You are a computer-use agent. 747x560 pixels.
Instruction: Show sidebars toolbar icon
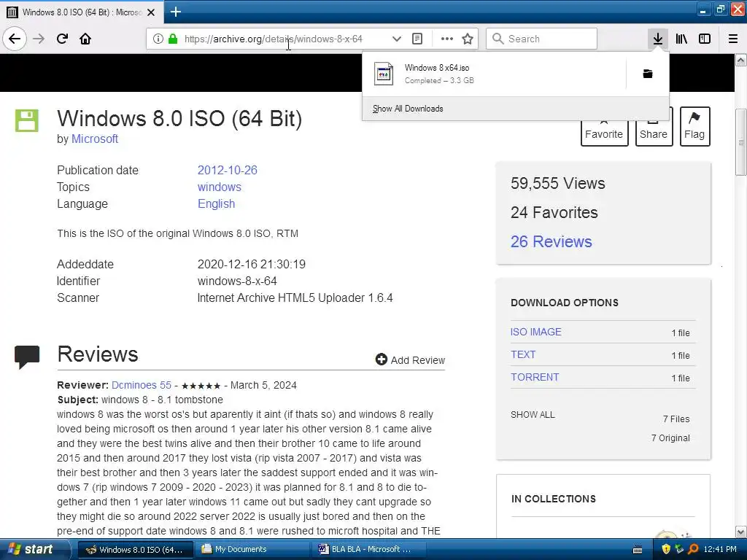pos(705,39)
